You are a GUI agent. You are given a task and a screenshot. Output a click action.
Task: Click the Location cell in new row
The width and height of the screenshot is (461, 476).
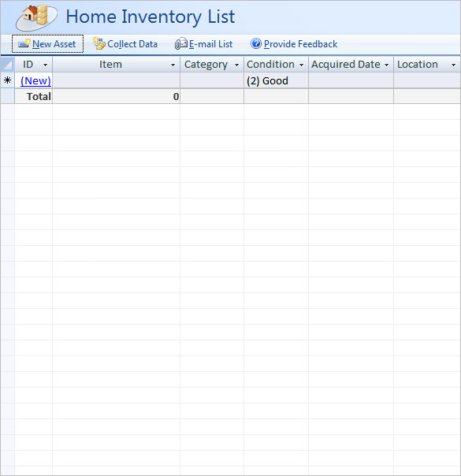[427, 80]
